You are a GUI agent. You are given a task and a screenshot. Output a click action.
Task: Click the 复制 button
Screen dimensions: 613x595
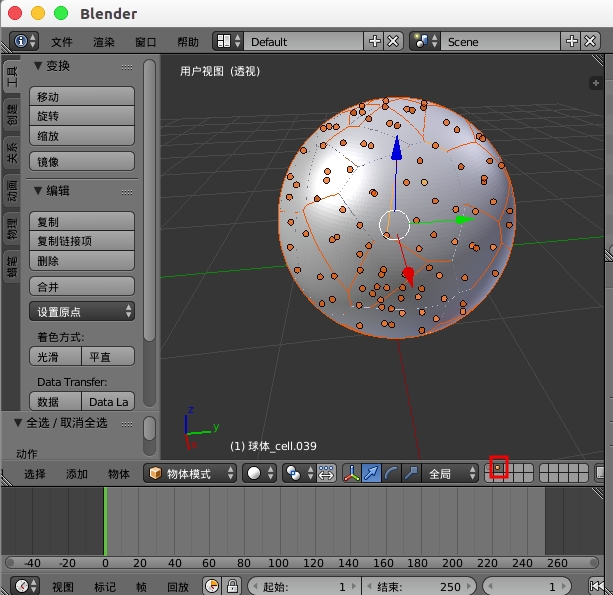pos(83,221)
